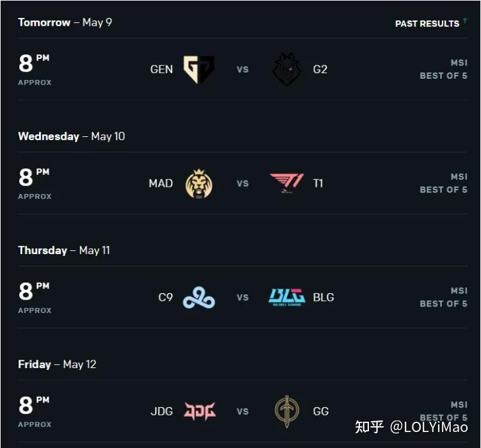Image resolution: width=481 pixels, height=448 pixels.
Task: Click the Golden Guardians sword logo
Action: tap(287, 412)
